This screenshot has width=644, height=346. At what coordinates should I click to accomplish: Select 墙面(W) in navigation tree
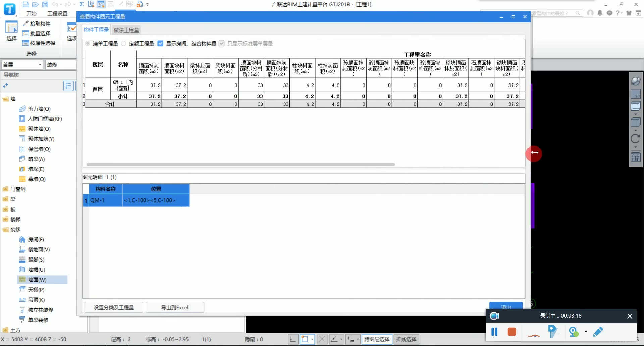42,280
